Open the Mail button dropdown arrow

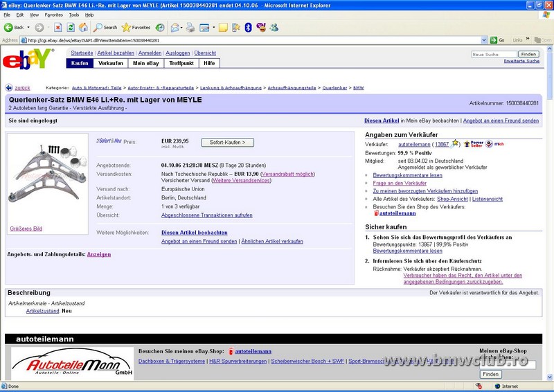pos(181,28)
